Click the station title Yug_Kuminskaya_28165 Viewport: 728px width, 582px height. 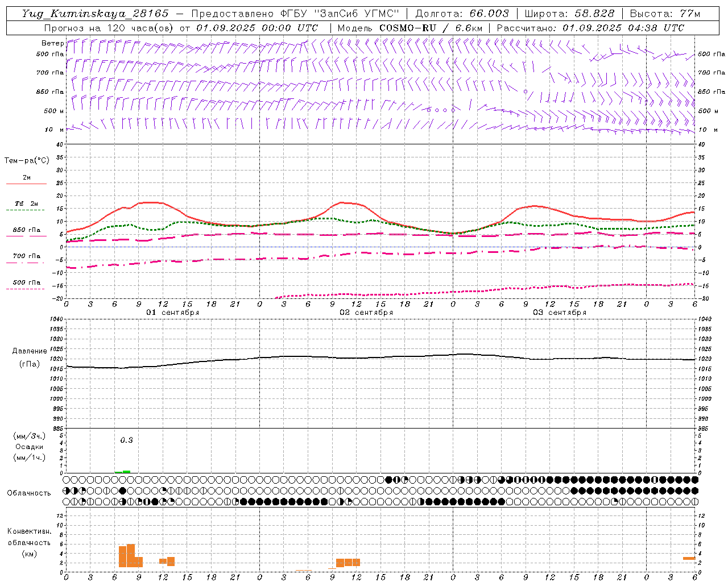coord(95,14)
